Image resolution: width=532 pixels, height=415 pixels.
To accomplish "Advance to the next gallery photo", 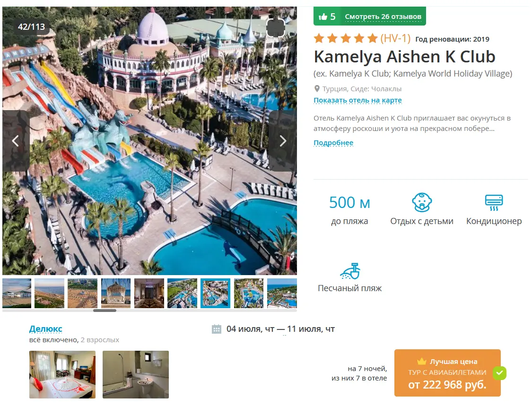I will 283,141.
